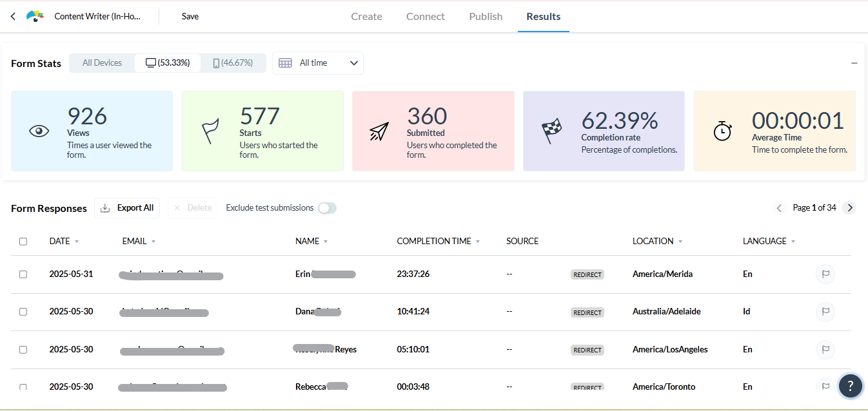Flag the Erin response row
Image resolution: width=868 pixels, height=411 pixels.
point(825,274)
